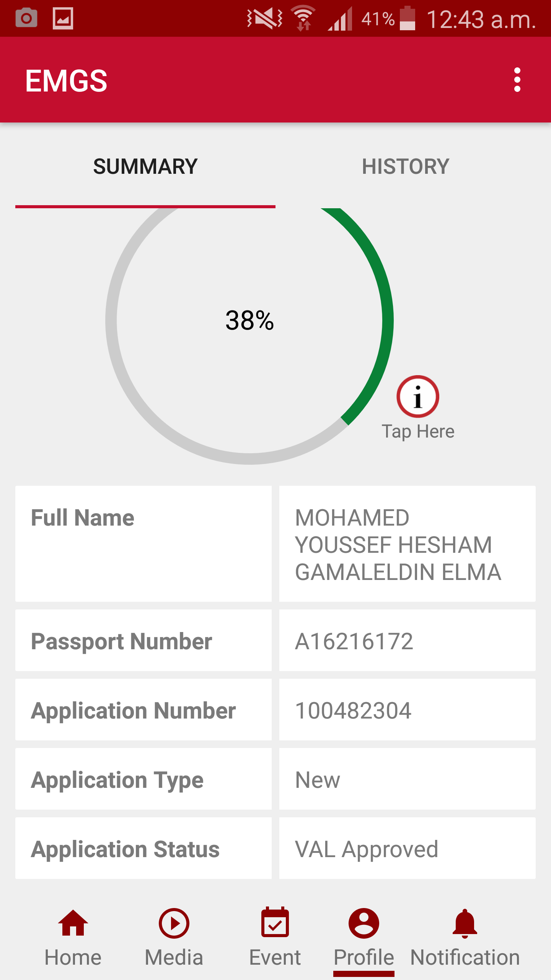
Task: Tap the 38% progress circle
Action: (x=249, y=320)
